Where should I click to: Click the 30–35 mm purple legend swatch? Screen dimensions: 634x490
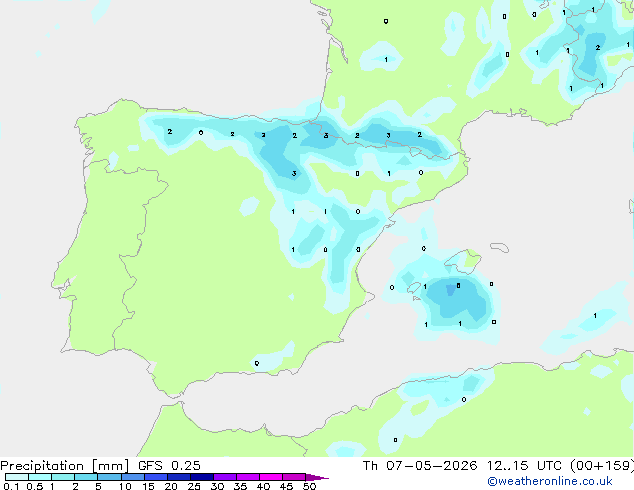[x=225, y=477]
